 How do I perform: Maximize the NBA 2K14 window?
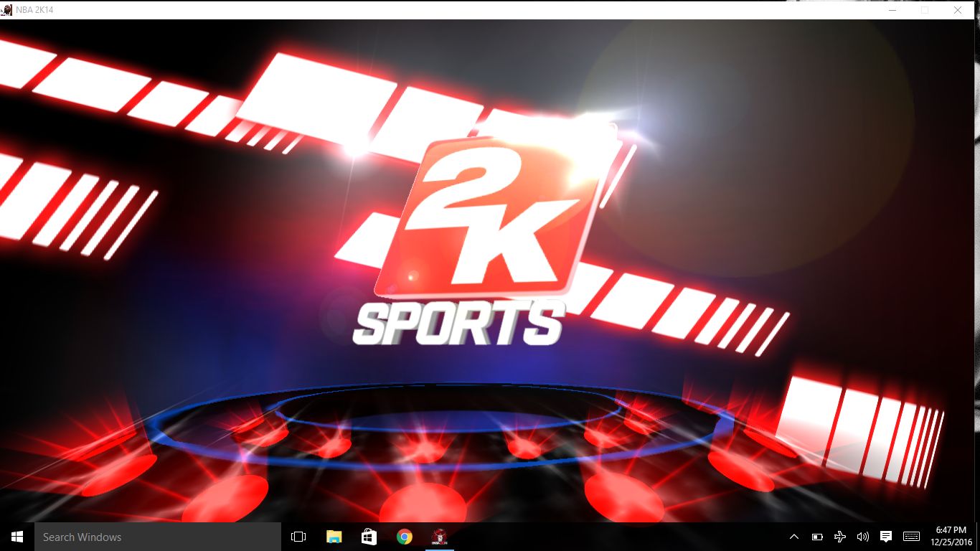click(925, 10)
